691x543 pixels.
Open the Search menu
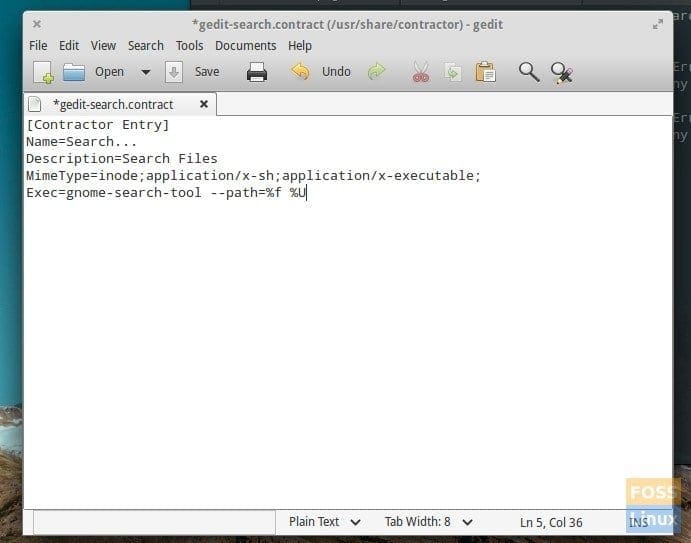(x=145, y=46)
